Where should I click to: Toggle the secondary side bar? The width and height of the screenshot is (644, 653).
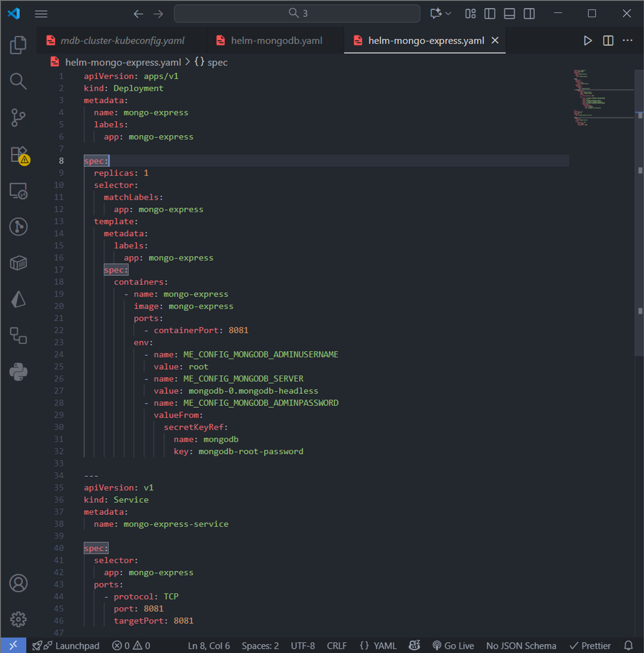(529, 13)
